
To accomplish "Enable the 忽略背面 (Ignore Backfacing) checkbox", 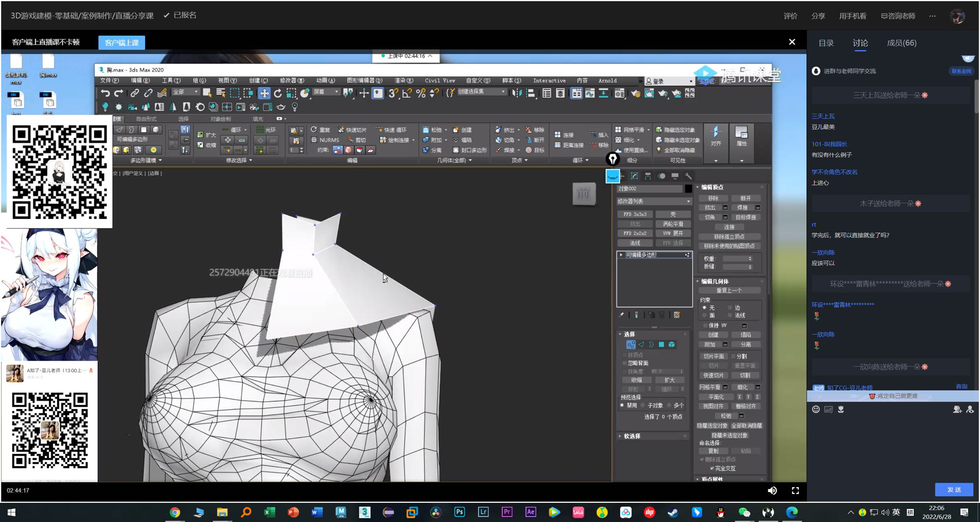I will [625, 363].
